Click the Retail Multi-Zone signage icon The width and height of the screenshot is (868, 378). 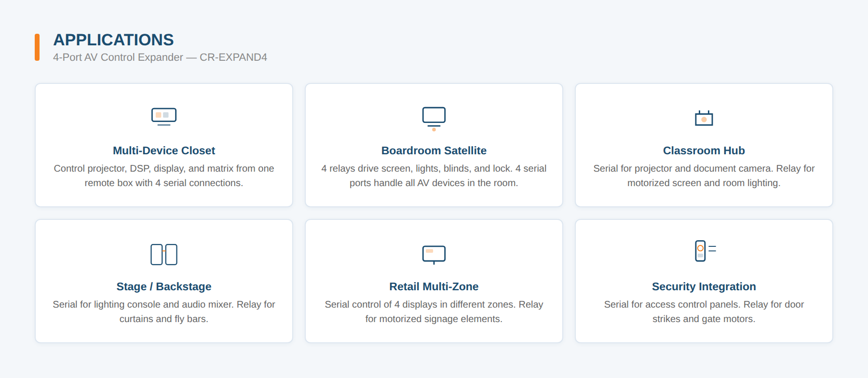[434, 255]
